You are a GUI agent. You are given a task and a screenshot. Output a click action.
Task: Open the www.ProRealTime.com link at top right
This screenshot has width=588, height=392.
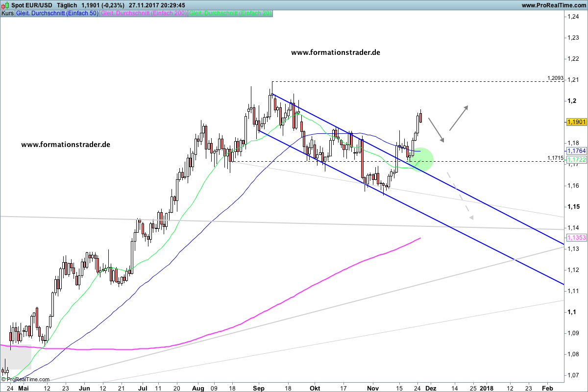pos(554,5)
